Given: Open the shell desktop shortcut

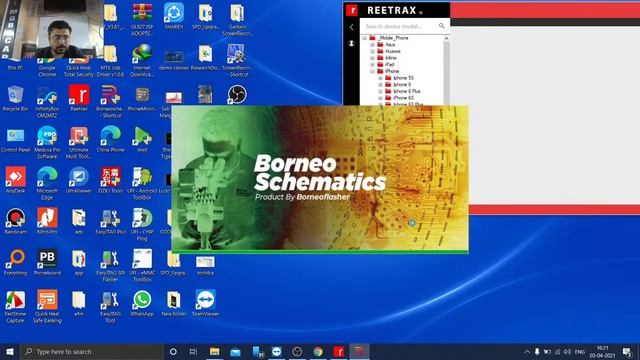Looking at the screenshot, I should pos(142,139).
